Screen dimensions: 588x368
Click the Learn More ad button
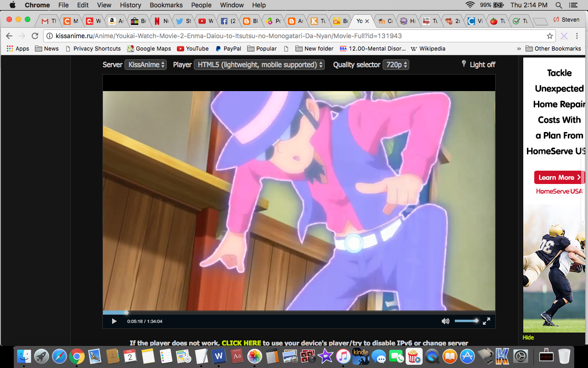(x=559, y=178)
